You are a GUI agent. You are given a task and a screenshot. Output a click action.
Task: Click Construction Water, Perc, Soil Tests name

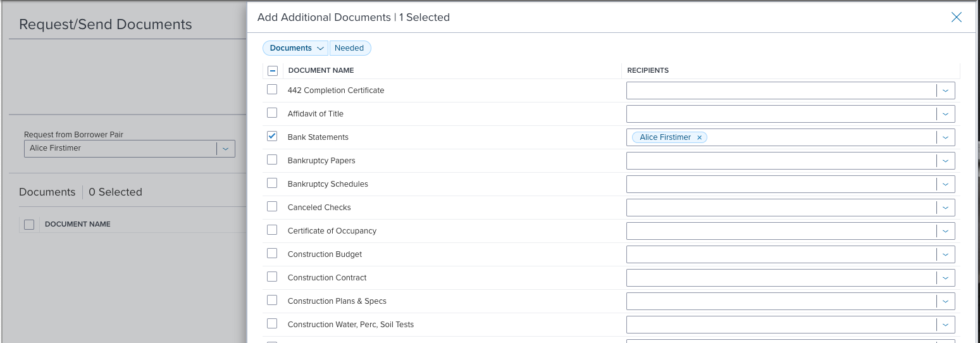(x=350, y=325)
